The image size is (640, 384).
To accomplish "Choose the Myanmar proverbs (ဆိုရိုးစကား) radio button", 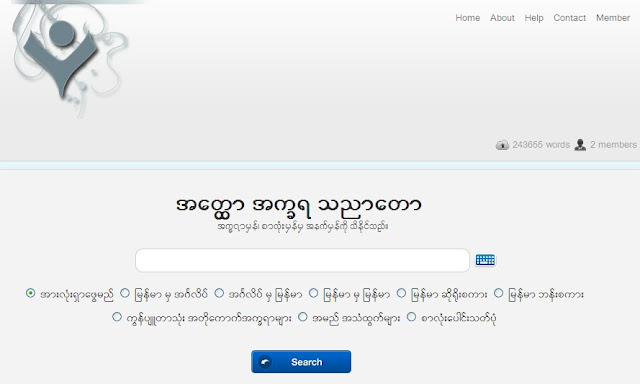I will pyautogui.click(x=402, y=293).
